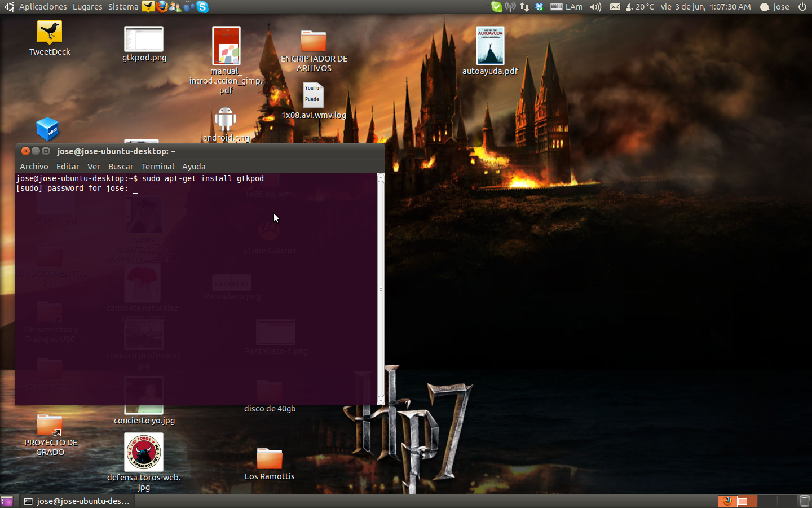Select android.png desktop icon
Image resolution: width=812 pixels, height=508 pixels.
[x=226, y=119]
